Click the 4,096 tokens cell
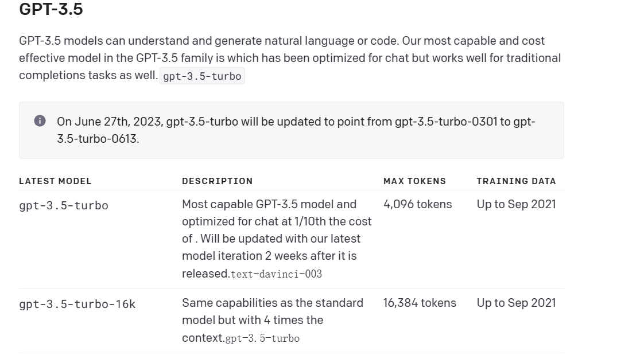This screenshot has width=644, height=355. tap(417, 204)
